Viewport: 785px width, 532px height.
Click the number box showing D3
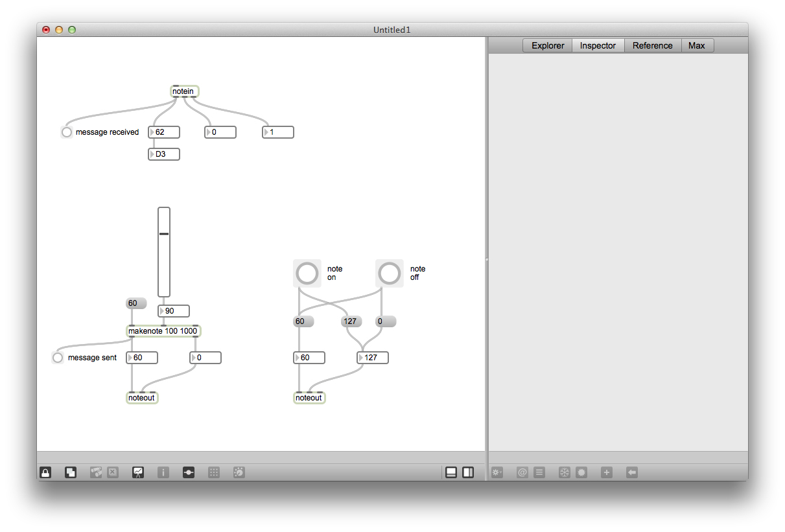[x=164, y=154]
